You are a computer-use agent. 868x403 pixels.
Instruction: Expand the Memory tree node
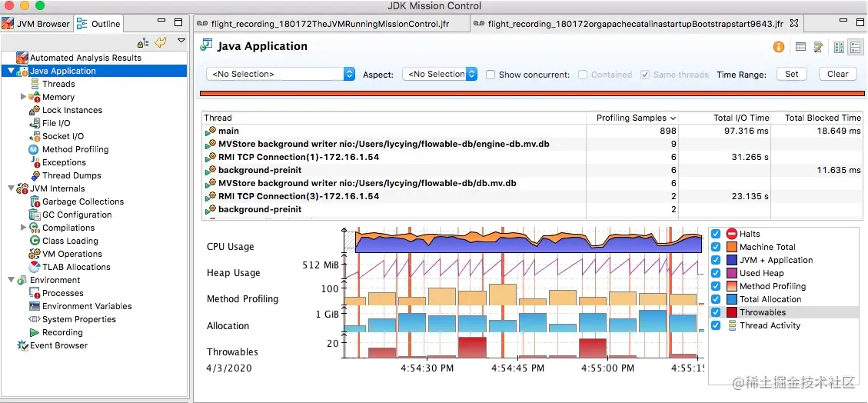pyautogui.click(x=23, y=97)
